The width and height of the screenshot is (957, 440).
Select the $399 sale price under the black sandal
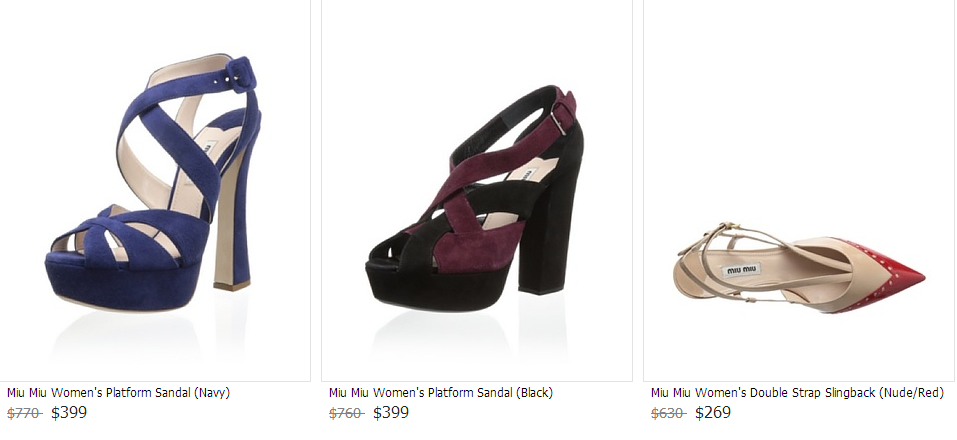click(x=391, y=412)
